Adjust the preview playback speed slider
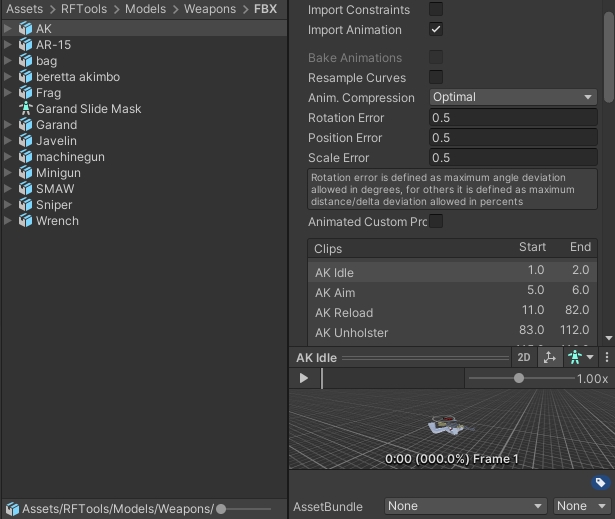Screen dimensions: 615x519 pyautogui.click(x=519, y=378)
